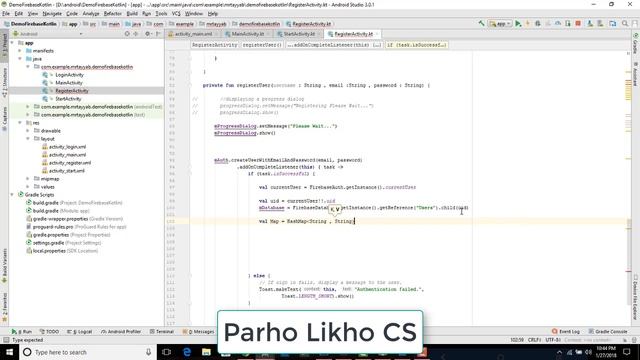640x360 pixels.
Task: Open Project Structure icon in toolbar
Action: pyautogui.click(x=613, y=24)
